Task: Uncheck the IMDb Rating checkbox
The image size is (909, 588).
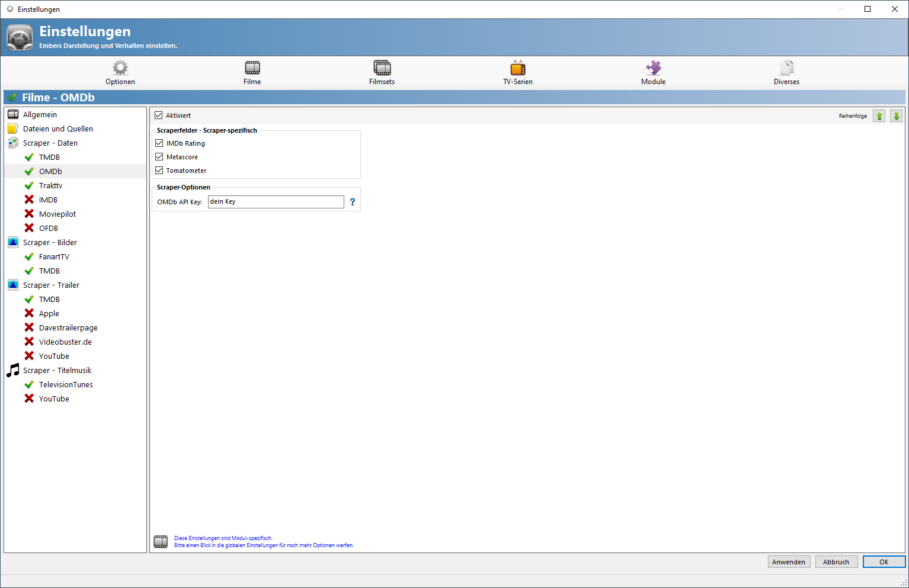Action: tap(159, 143)
